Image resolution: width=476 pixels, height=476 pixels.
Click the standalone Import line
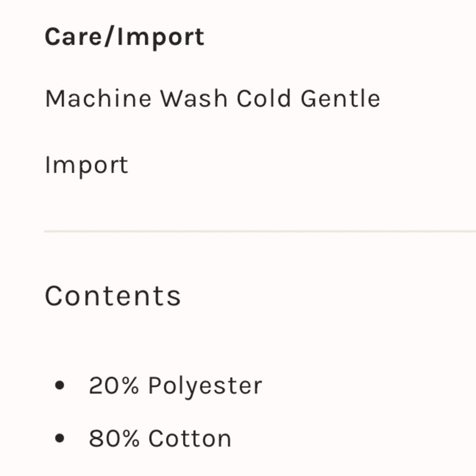[x=87, y=165]
